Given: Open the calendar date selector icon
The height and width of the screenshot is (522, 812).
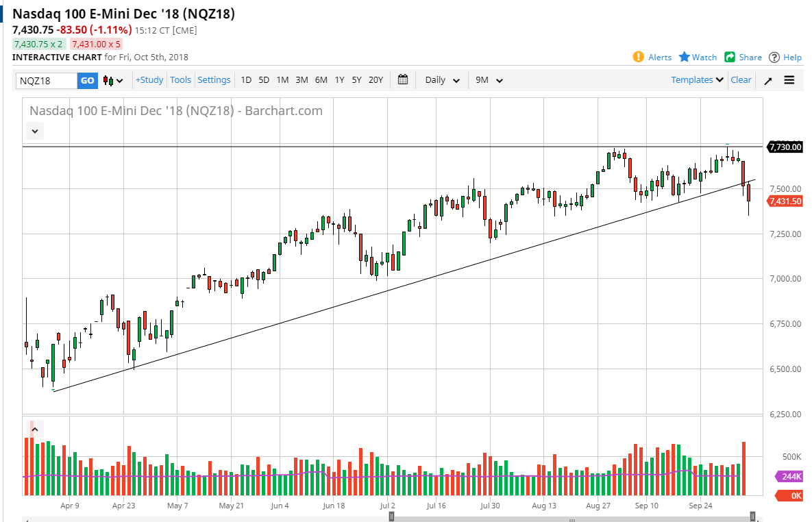Looking at the screenshot, I should click(403, 80).
